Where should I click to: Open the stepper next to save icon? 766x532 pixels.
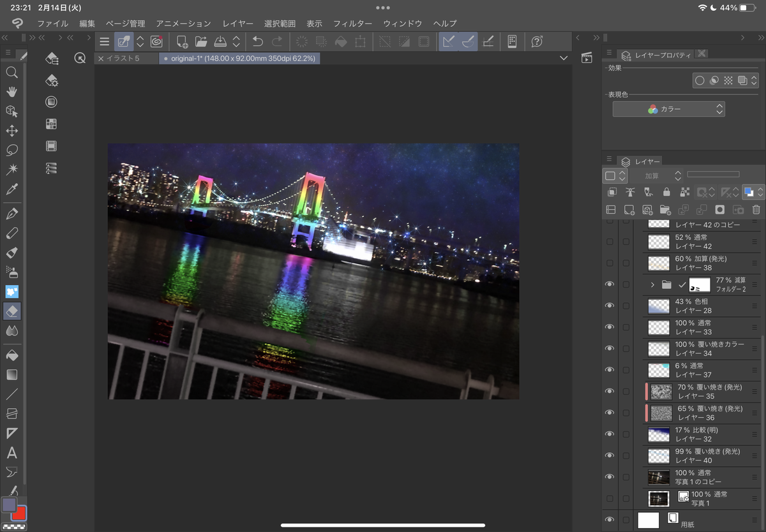(236, 41)
